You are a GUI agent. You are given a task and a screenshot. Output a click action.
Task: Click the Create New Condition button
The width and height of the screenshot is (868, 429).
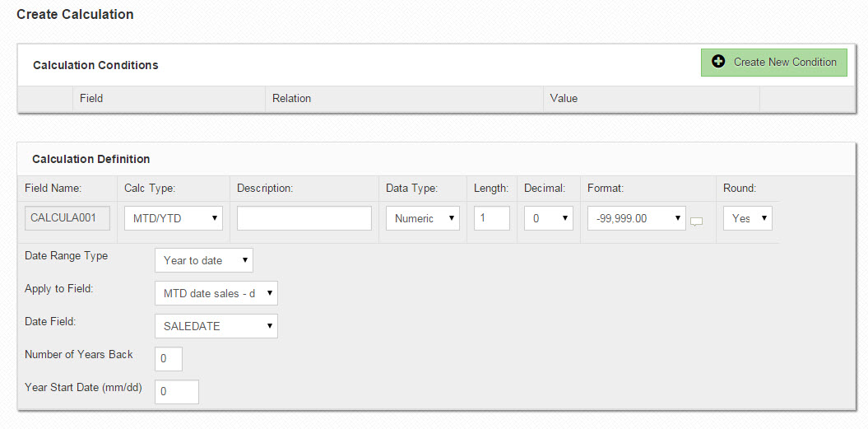[x=773, y=62]
